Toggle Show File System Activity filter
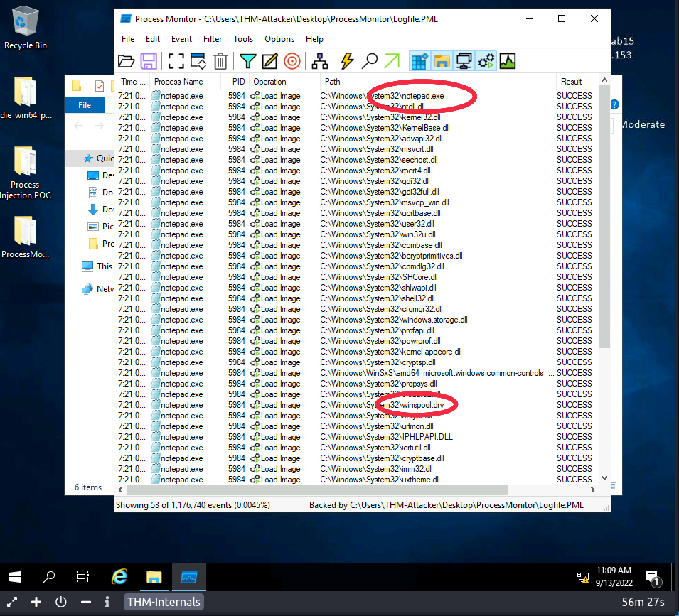The image size is (679, 616). [x=442, y=61]
